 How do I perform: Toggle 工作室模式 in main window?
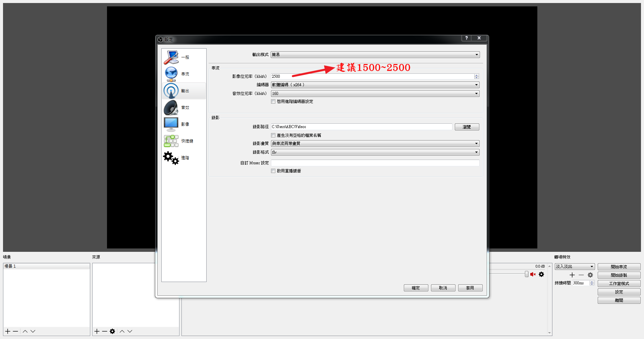click(x=619, y=284)
